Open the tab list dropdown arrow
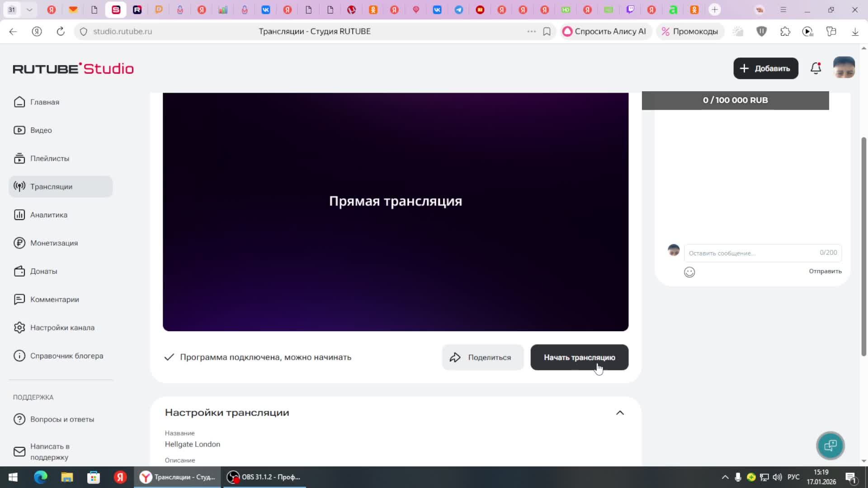This screenshot has height=488, width=868. pos(29,9)
